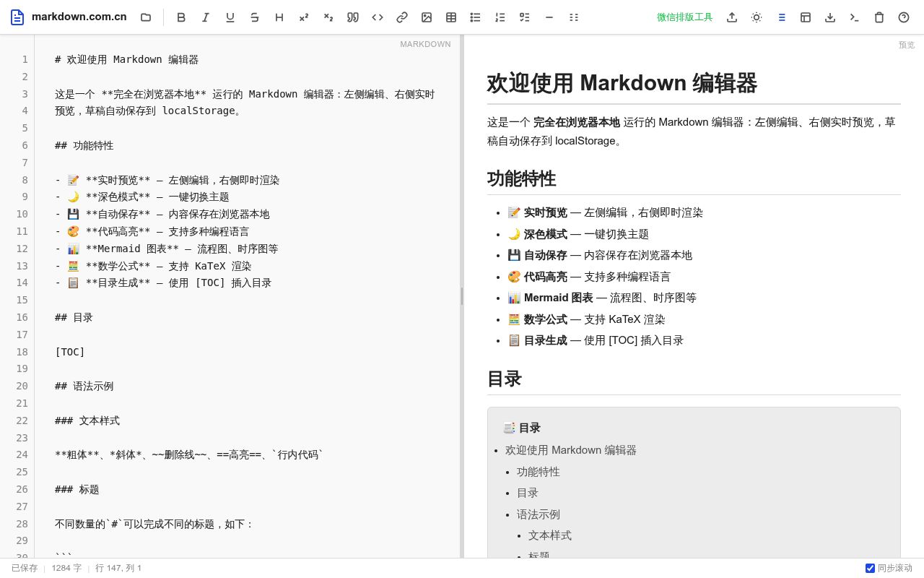Viewport: 924px width, 578px height.
Task: Jump to 目录 entry in TOC list
Action: pos(528,493)
